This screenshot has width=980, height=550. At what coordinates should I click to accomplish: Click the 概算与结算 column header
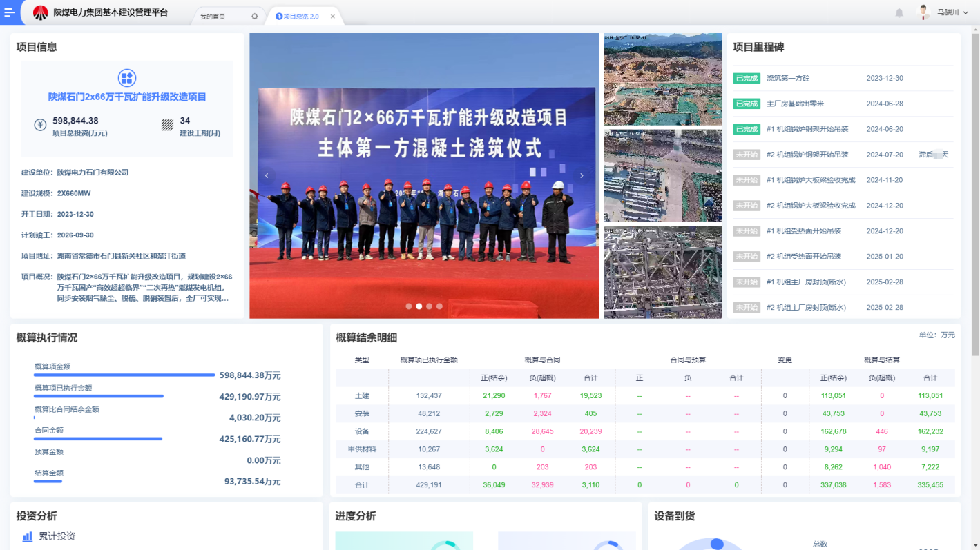pyautogui.click(x=882, y=360)
